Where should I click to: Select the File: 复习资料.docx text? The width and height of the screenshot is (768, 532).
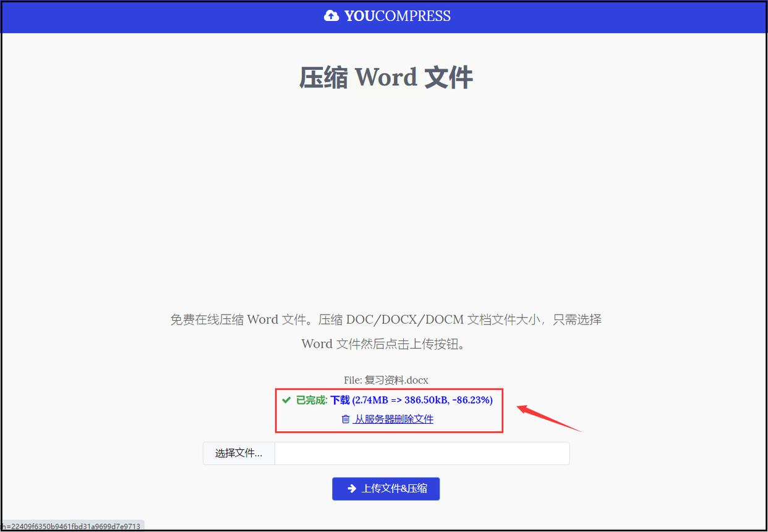(386, 380)
